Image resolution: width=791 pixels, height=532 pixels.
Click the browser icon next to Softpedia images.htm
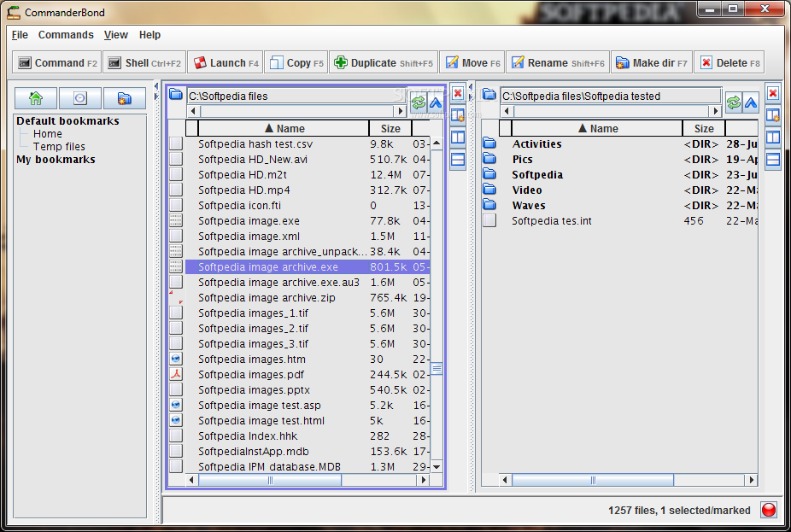coord(176,359)
